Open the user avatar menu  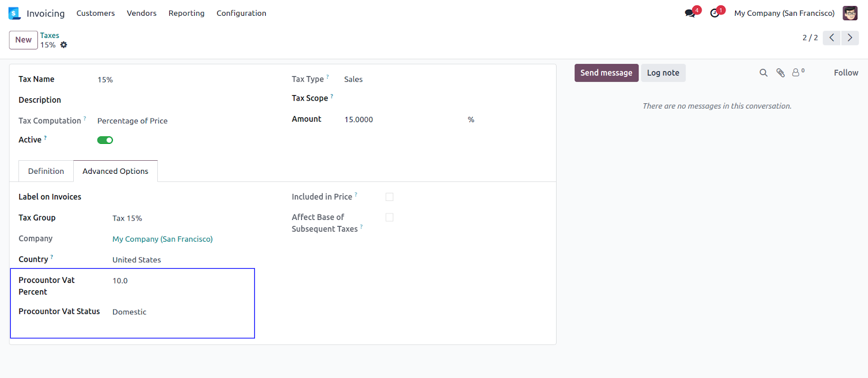click(850, 13)
